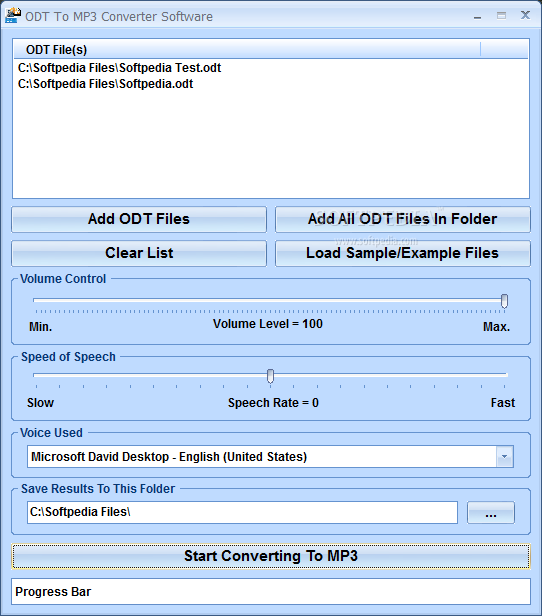Click the Min. volume label
The width and height of the screenshot is (542, 616).
[40, 326]
